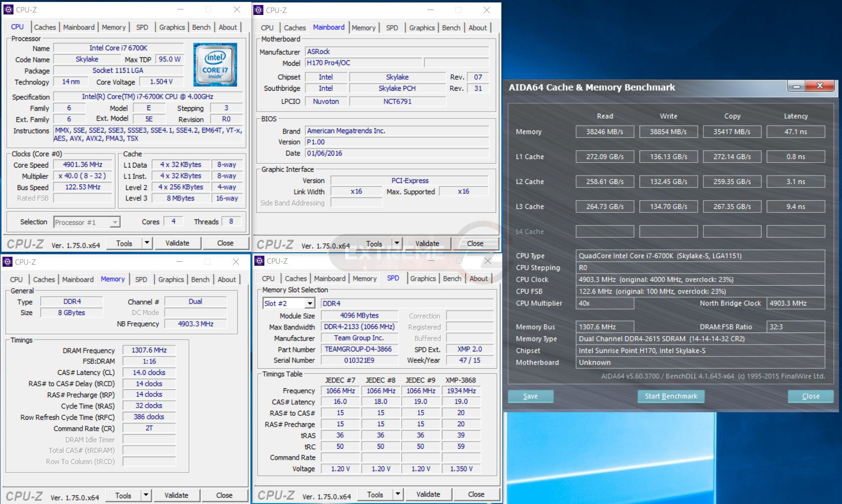Viewport: 842px width, 504px height.
Task: Click Validate in the Mainboard window
Action: point(427,244)
